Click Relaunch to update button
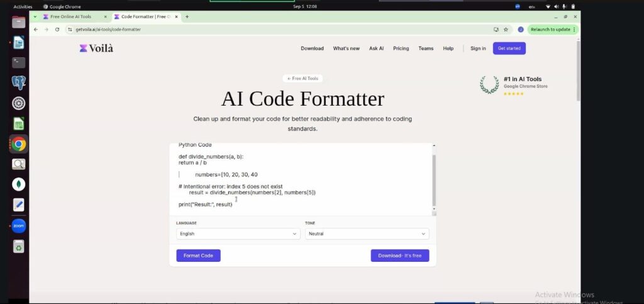 [x=550, y=30]
